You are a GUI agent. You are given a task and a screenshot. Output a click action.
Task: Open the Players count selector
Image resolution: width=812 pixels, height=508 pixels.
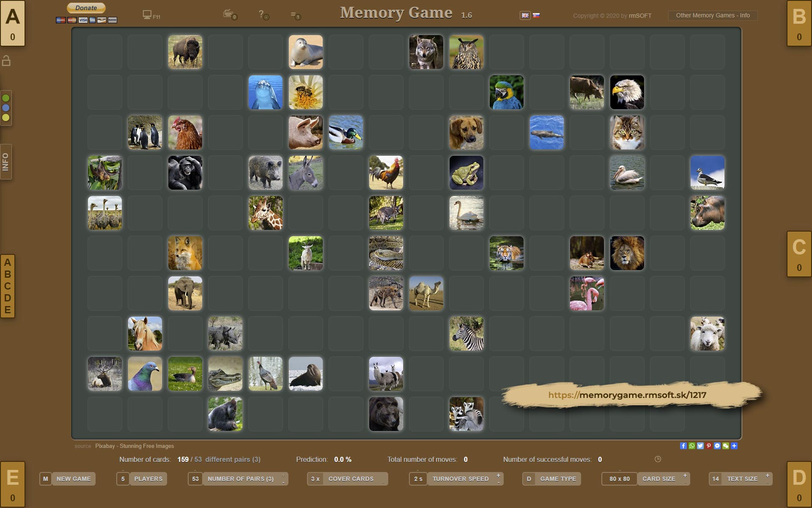pos(148,479)
